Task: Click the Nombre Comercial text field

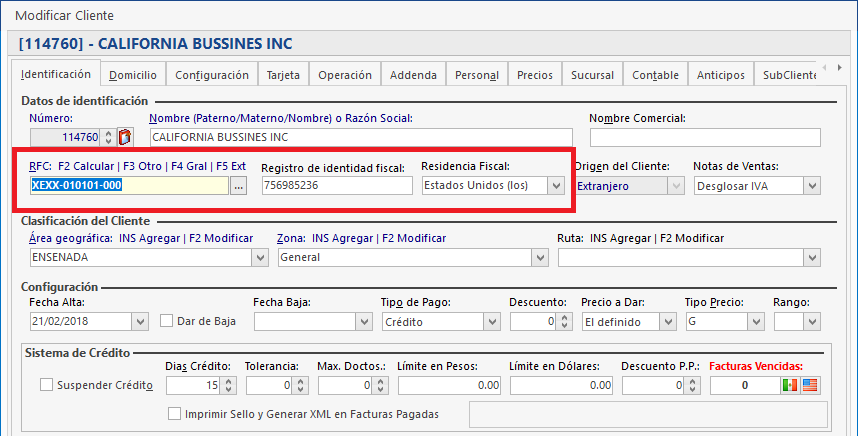Action: click(704, 137)
